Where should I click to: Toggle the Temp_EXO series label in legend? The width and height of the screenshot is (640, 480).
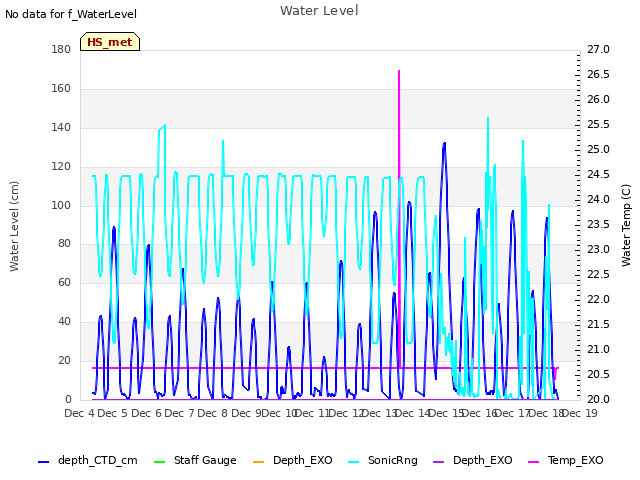click(x=576, y=460)
